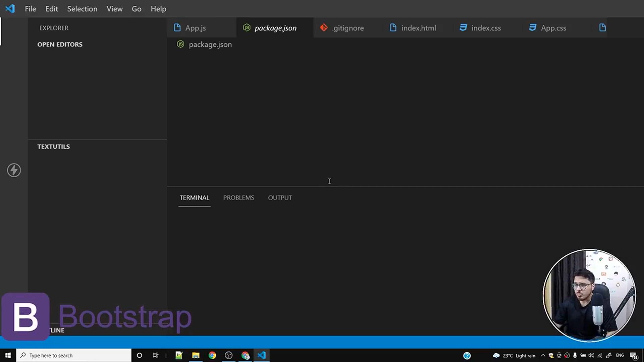Click the Node icon in the package.json breadcrumb
This screenshot has width=644, height=362.
[180, 44]
